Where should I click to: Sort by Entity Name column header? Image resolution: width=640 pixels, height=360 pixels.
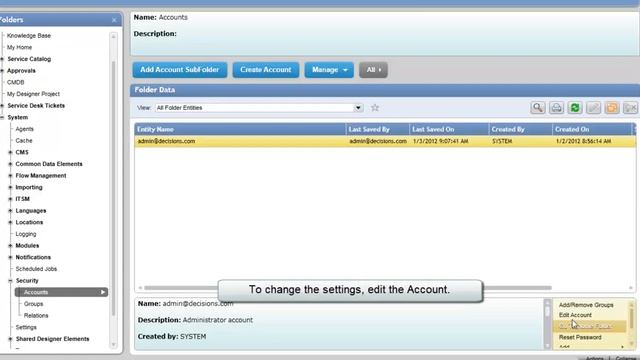240,129
